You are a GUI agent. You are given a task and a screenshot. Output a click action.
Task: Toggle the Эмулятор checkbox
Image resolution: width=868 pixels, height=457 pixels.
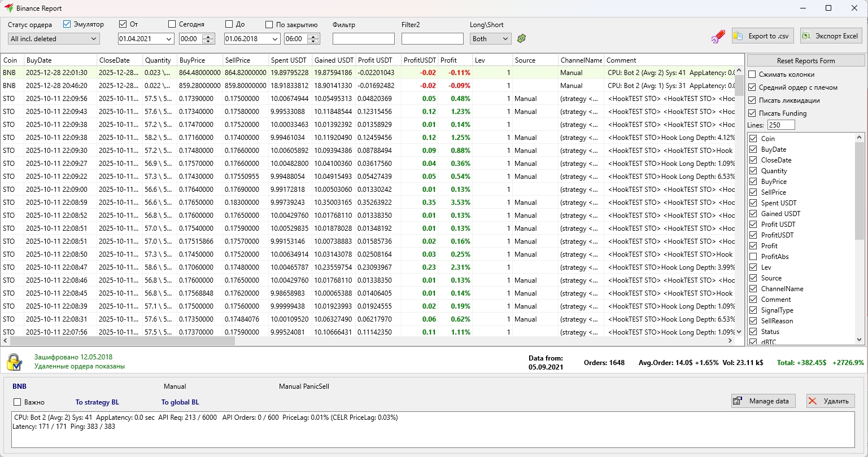67,24
